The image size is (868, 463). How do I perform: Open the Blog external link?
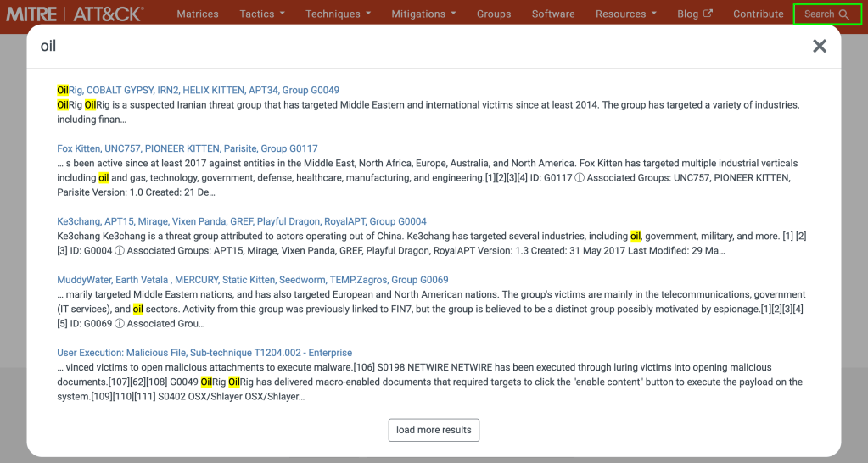click(x=694, y=14)
